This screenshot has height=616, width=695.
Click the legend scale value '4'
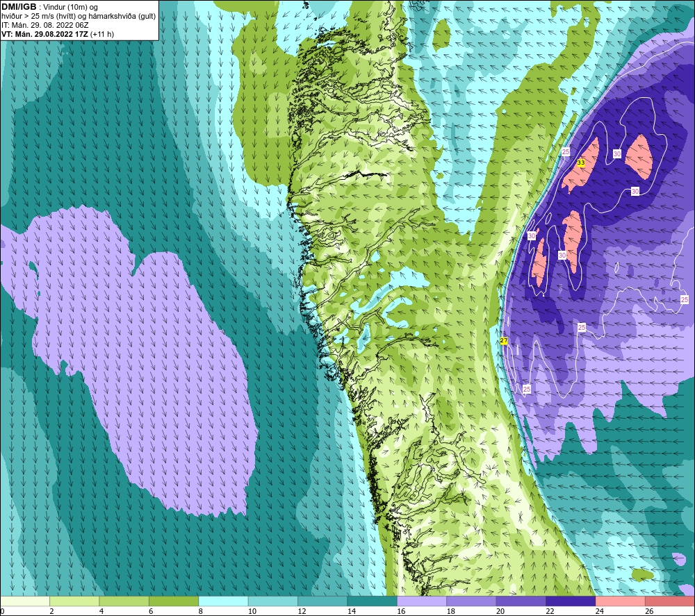tap(101, 611)
